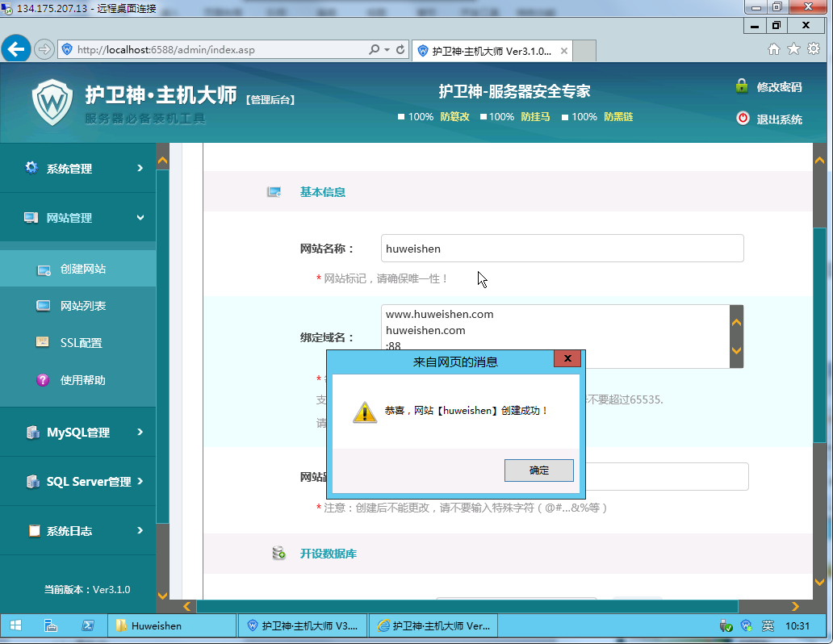Select 使用帮助 in the sidebar
833x644 pixels.
tap(77, 380)
